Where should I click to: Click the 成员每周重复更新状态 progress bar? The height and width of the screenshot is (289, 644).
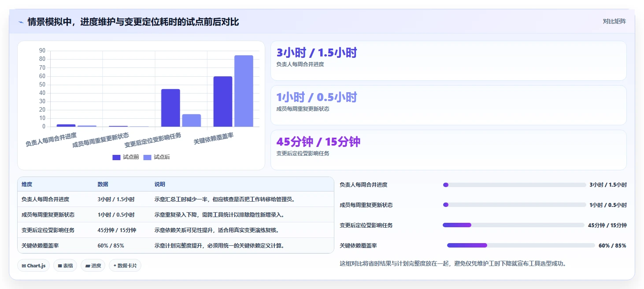point(514,205)
